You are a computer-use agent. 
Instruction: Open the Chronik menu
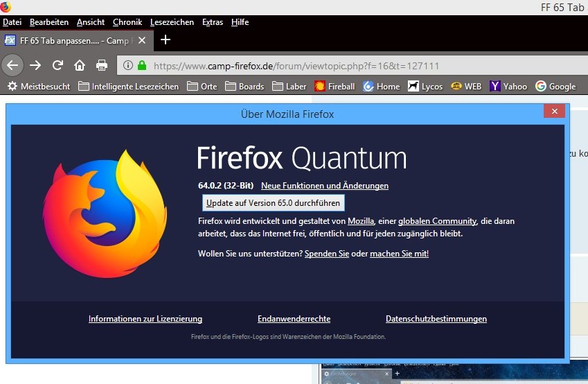coord(127,22)
